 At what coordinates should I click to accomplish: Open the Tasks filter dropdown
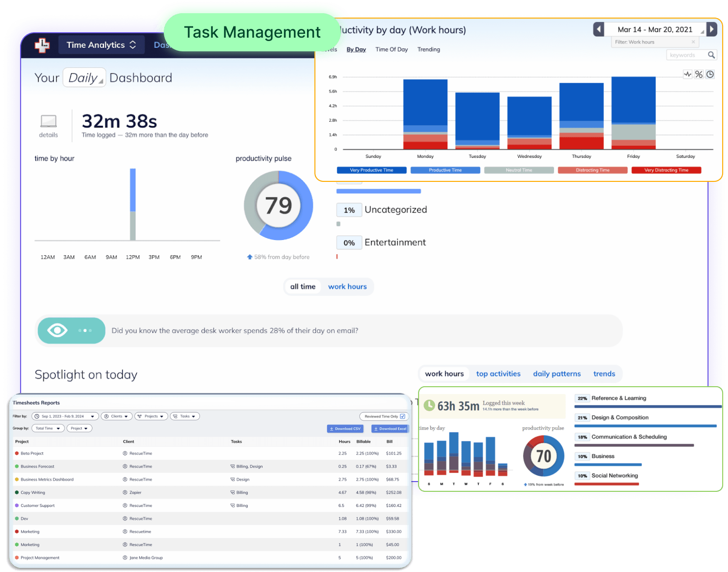click(185, 416)
